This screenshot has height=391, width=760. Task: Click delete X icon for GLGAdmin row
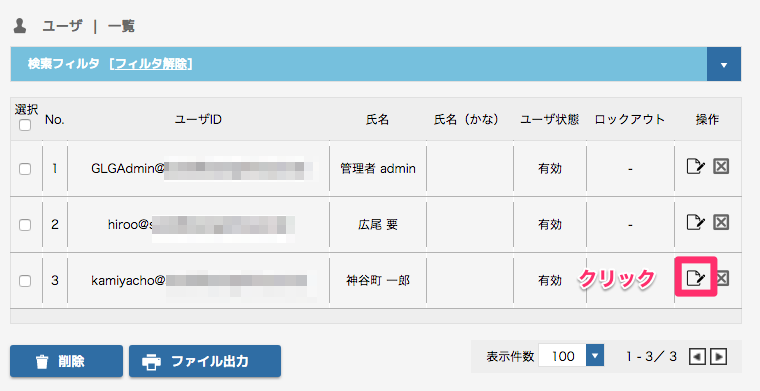(721, 166)
